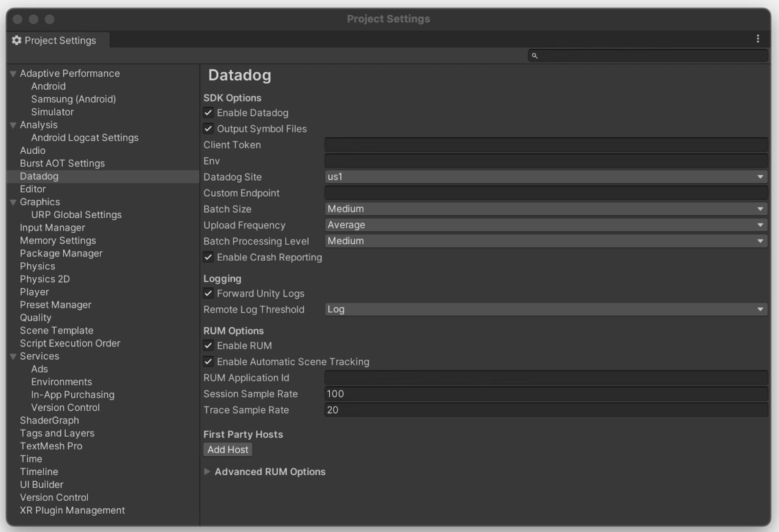Screen dimensions: 779x532
Task: Uncheck Enable Automatic Scene Tracking
Action: [x=208, y=362]
